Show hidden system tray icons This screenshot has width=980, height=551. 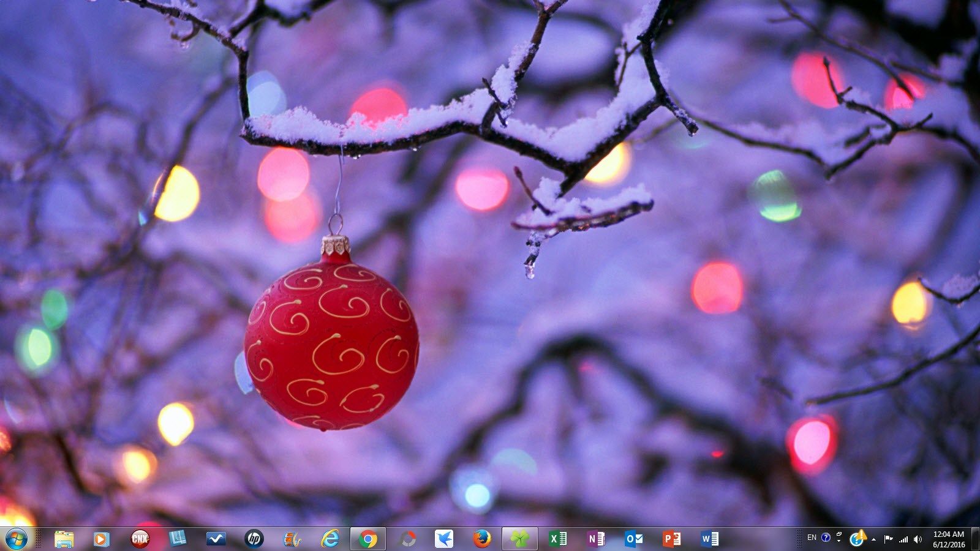pos(873,539)
